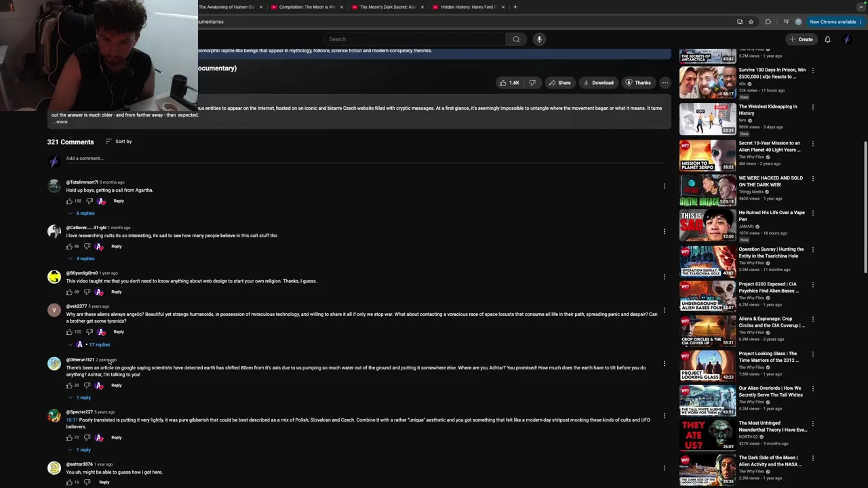Open the Chrome tab search dropdown arrow
This screenshot has width=868, height=488.
861,7
